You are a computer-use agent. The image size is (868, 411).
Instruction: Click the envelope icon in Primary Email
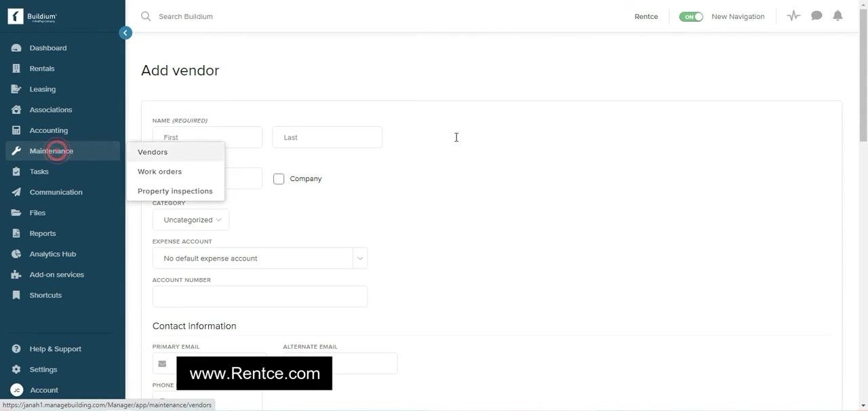(x=162, y=364)
